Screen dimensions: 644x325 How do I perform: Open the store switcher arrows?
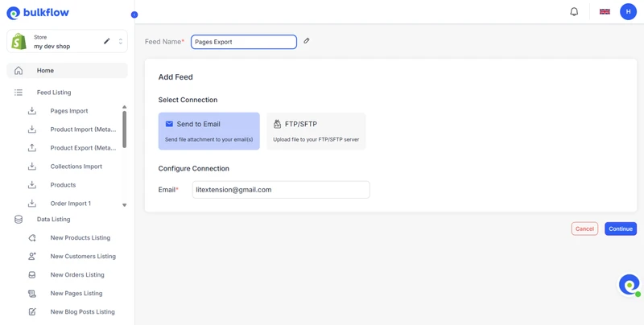click(120, 41)
